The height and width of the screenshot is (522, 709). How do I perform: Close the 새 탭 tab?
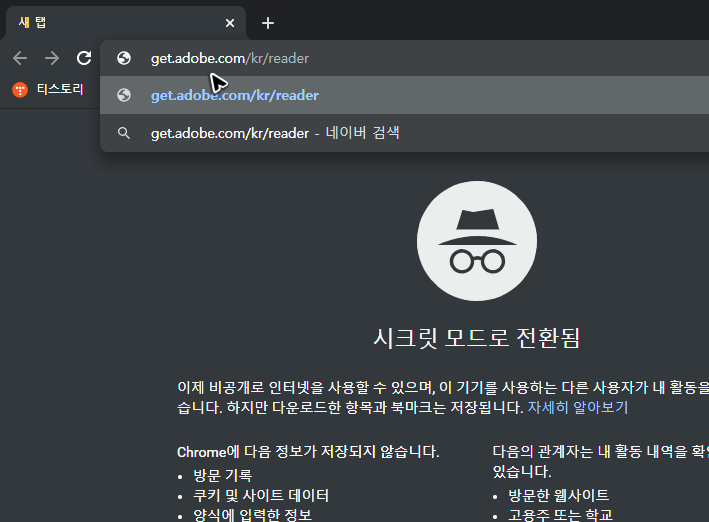tap(230, 23)
